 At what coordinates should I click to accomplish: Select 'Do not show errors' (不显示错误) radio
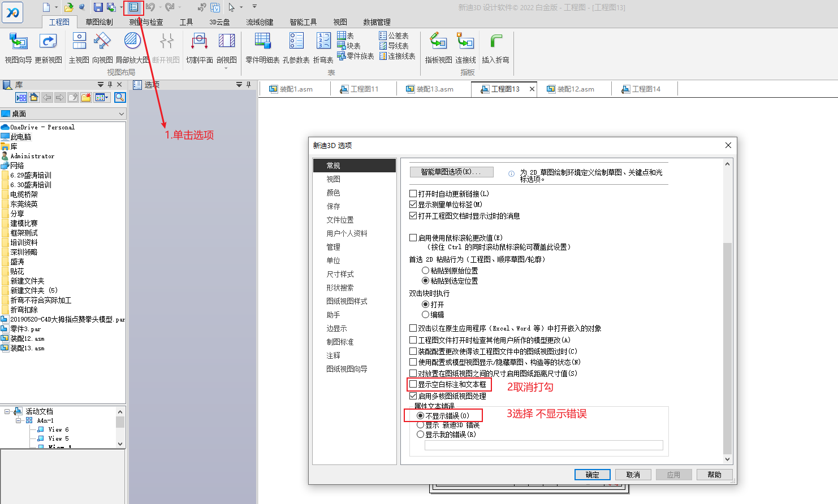pyautogui.click(x=420, y=415)
